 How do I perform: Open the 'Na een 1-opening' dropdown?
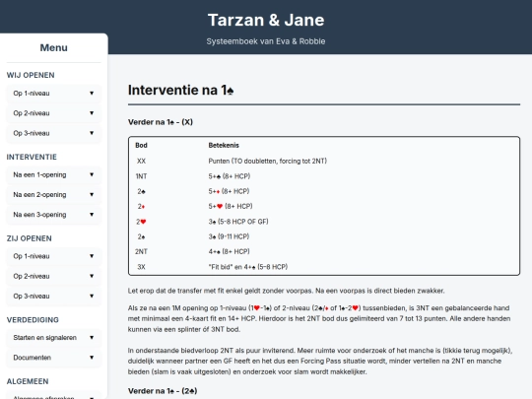pyautogui.click(x=53, y=174)
